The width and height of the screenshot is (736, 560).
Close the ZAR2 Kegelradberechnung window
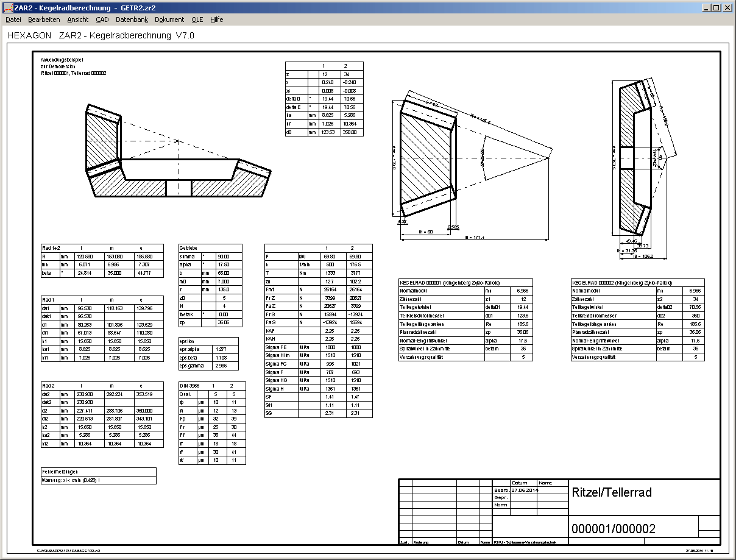click(x=727, y=8)
